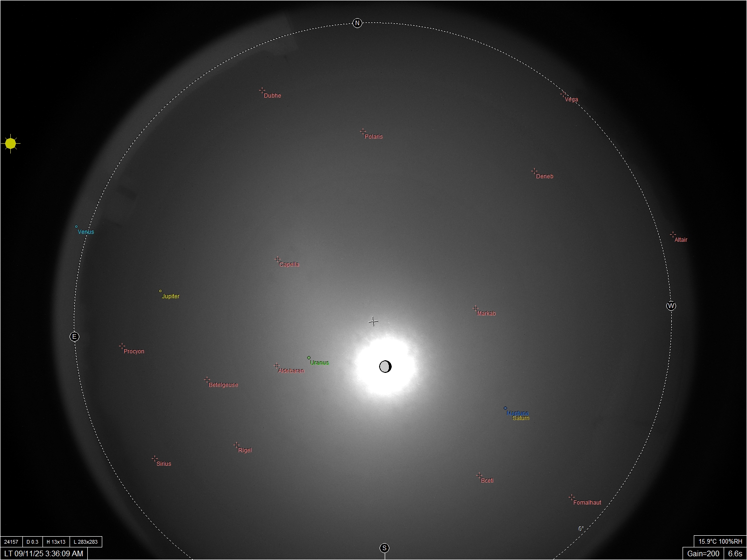Click the Moon phase icon
Screen dimensions: 747x560
click(385, 367)
